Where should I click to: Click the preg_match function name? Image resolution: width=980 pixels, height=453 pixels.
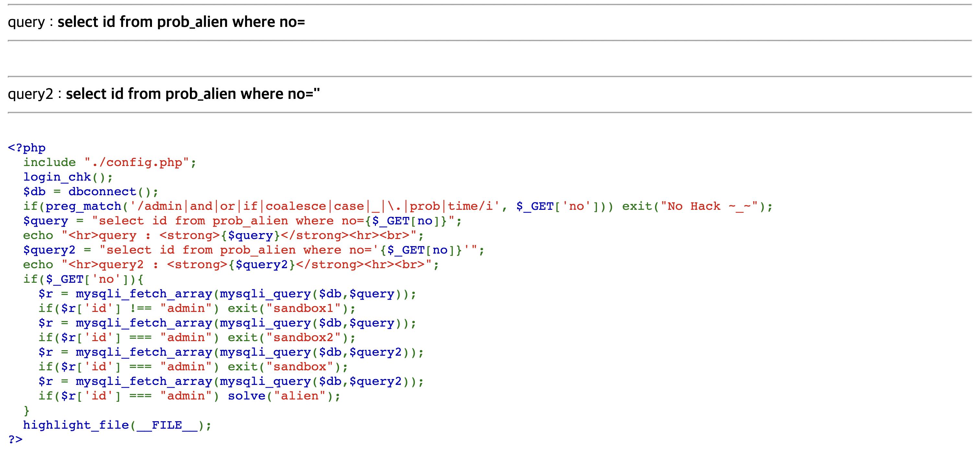click(x=83, y=206)
